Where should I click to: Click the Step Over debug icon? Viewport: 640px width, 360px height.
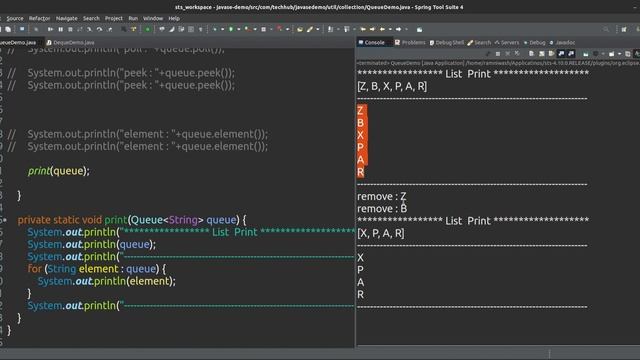pos(99,29)
